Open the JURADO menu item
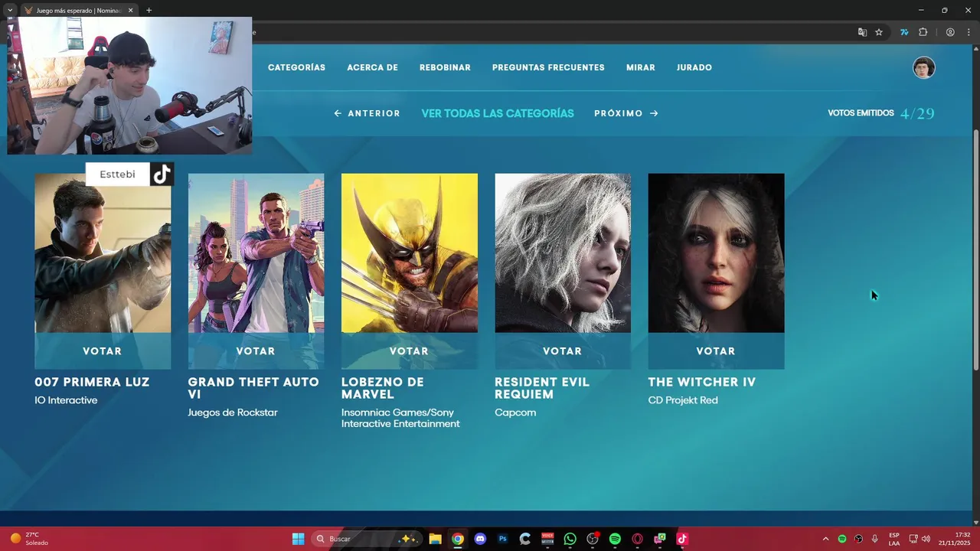 coord(694,67)
